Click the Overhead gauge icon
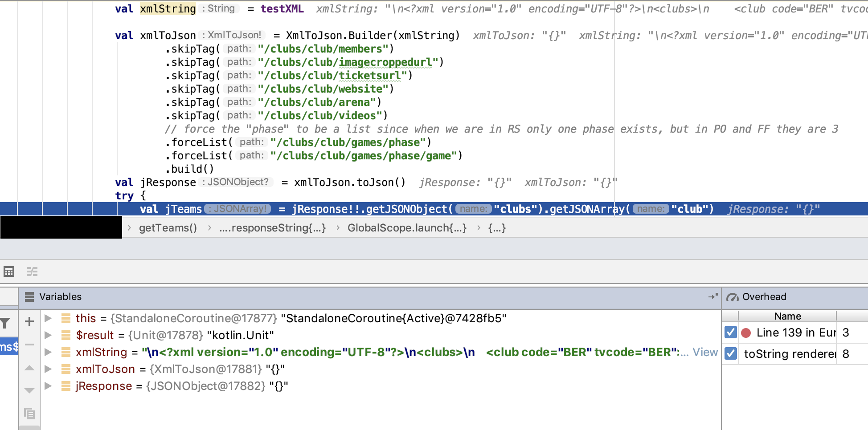Image resolution: width=868 pixels, height=430 pixels. click(733, 297)
